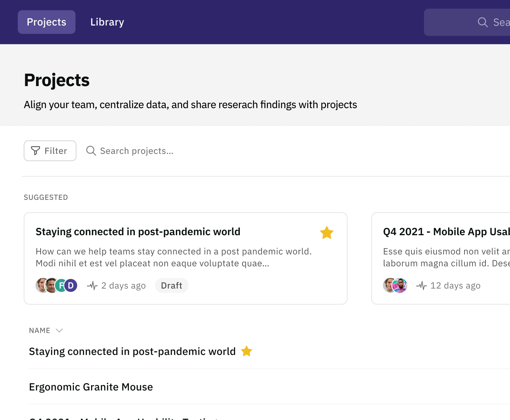
Task: Click the purple D avatar on the card
Action: point(71,285)
